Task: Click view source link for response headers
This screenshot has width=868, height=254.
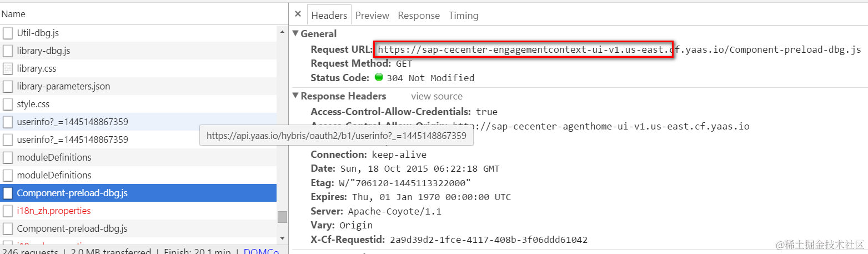Action: click(x=436, y=96)
